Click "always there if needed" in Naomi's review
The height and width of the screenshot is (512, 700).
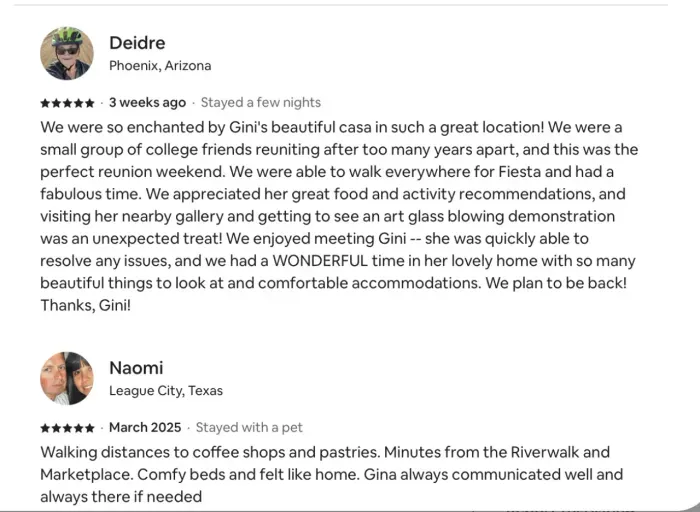(121, 496)
